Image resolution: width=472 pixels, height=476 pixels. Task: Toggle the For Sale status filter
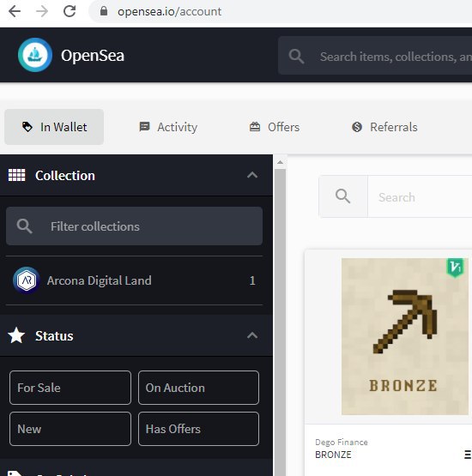click(70, 388)
